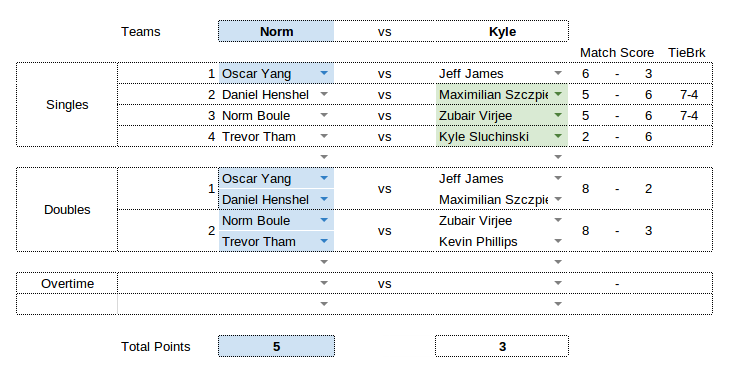Screen dimensions: 731x382
Task: Click doubles 1 score cell showing 8
Action: [x=586, y=189]
